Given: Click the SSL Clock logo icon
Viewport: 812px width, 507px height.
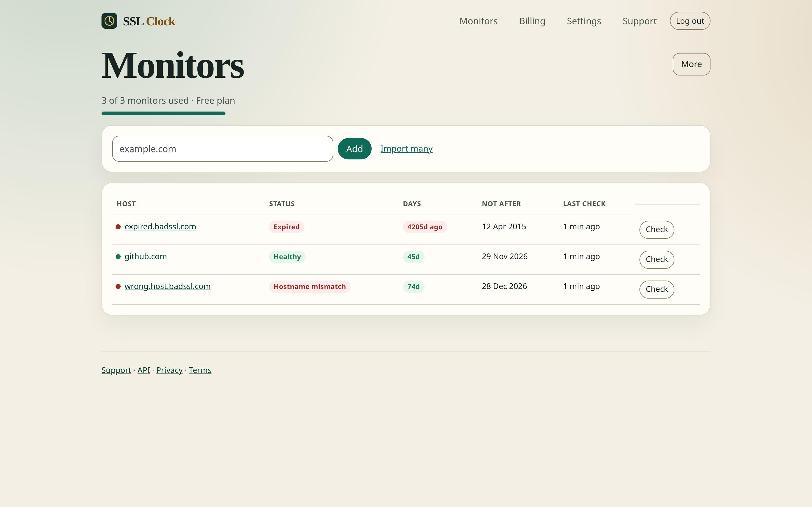Looking at the screenshot, I should coord(109,21).
